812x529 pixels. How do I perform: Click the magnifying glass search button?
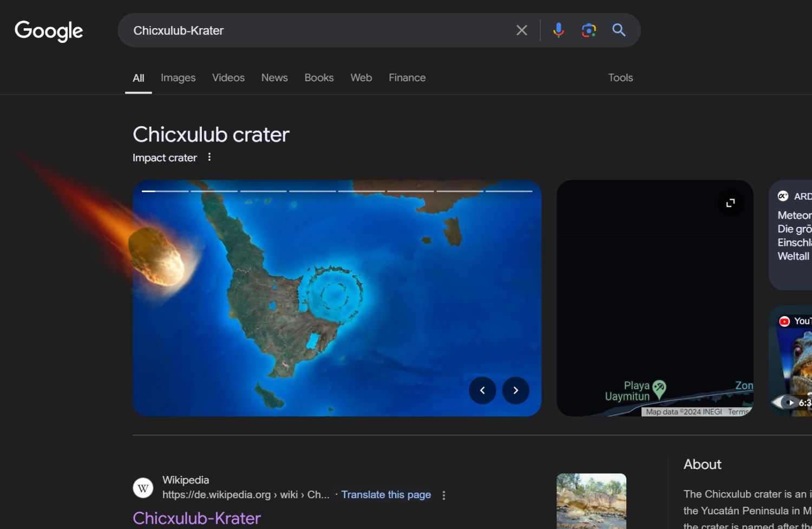[x=619, y=30]
